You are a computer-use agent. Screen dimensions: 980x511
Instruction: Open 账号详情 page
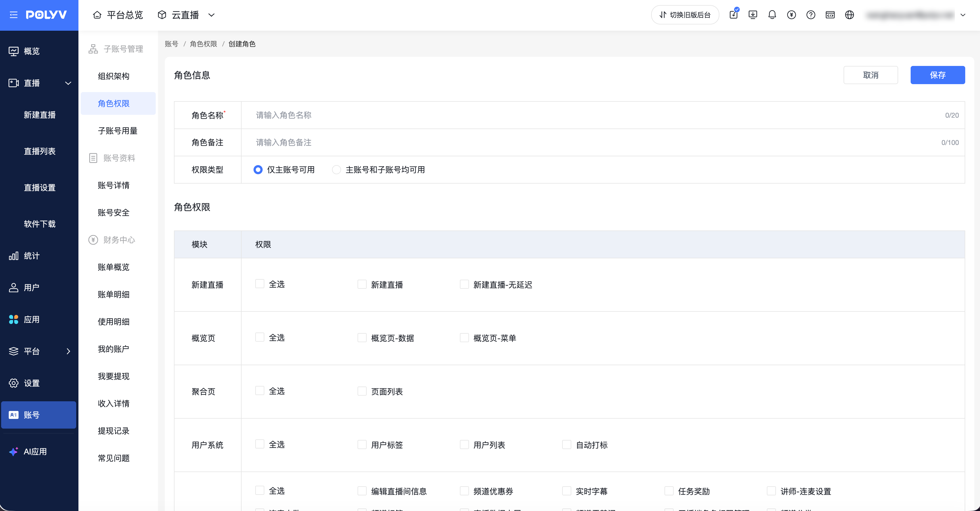point(114,185)
